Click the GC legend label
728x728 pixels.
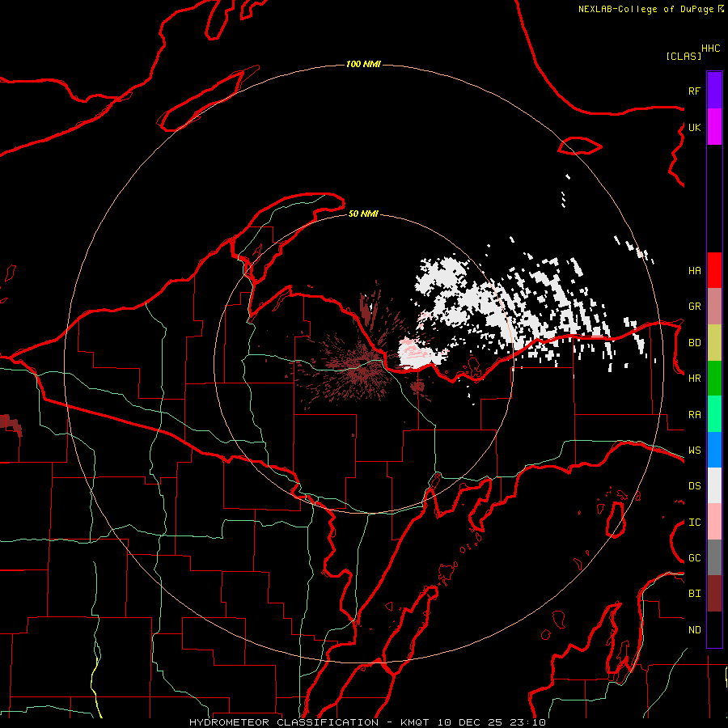pos(694,558)
